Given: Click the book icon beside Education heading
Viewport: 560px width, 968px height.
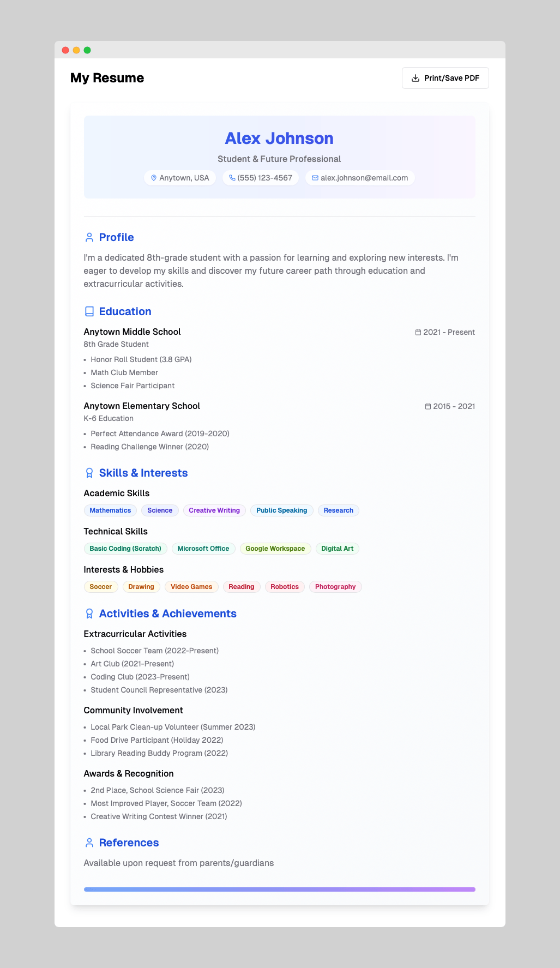Looking at the screenshot, I should [89, 311].
